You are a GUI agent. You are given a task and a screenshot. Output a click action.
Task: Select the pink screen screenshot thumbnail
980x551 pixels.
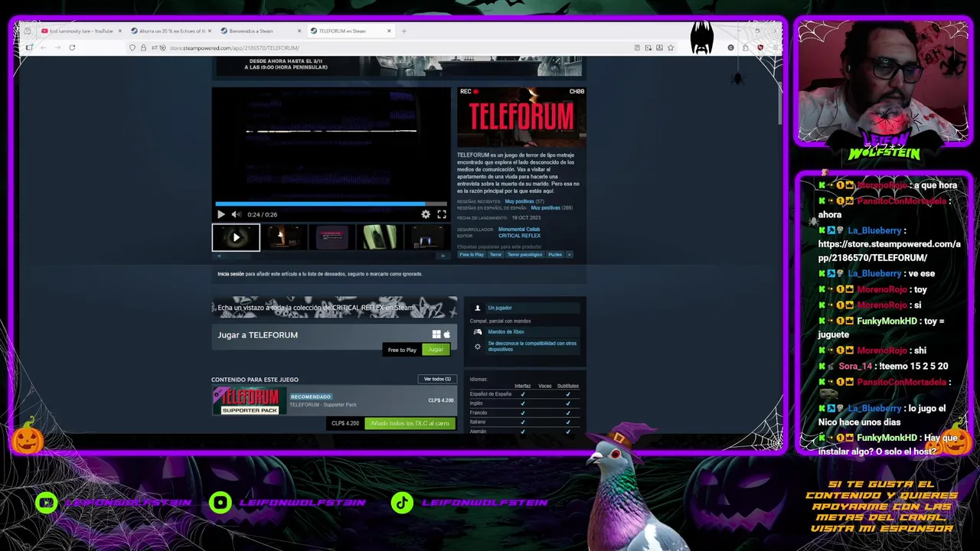(332, 237)
